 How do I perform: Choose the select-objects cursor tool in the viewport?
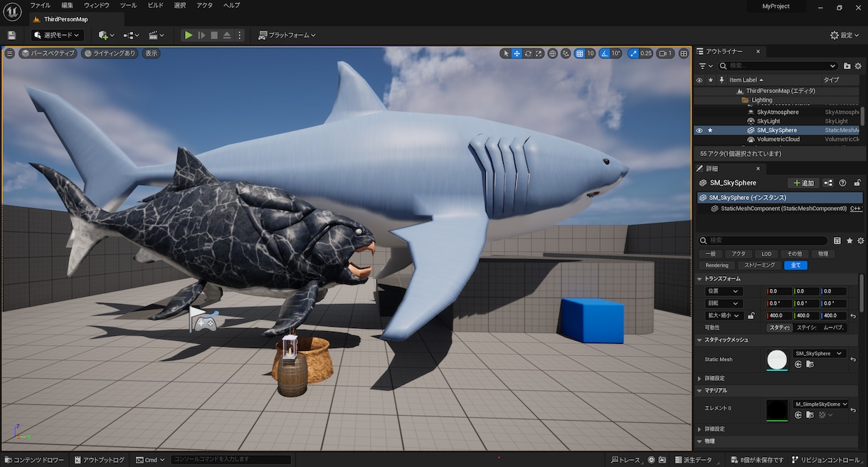pyautogui.click(x=506, y=53)
